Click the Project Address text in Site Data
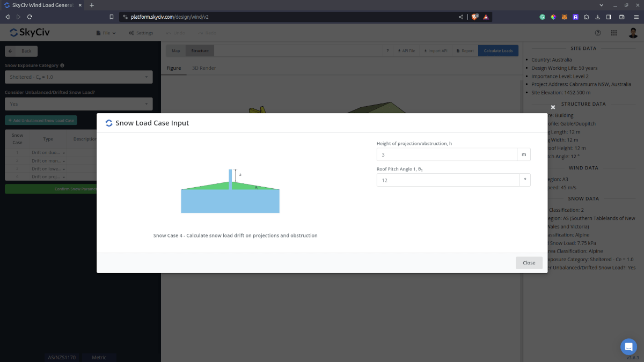 [x=581, y=84]
